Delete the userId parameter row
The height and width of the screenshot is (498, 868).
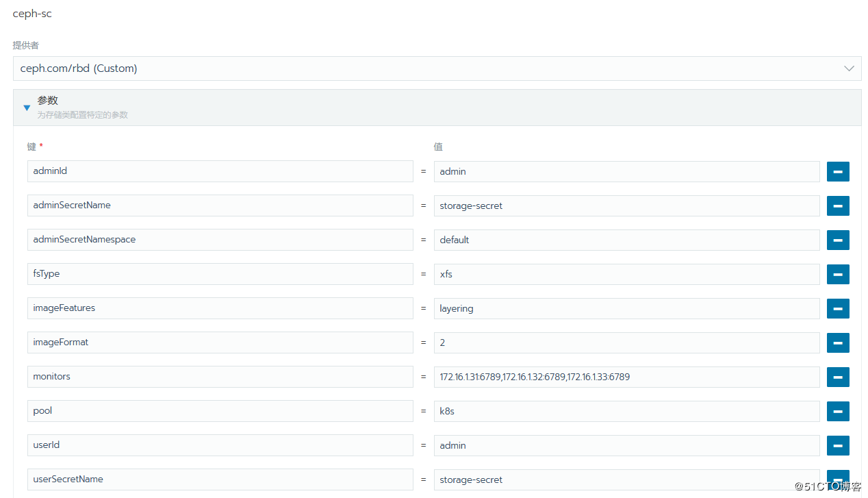pos(838,445)
